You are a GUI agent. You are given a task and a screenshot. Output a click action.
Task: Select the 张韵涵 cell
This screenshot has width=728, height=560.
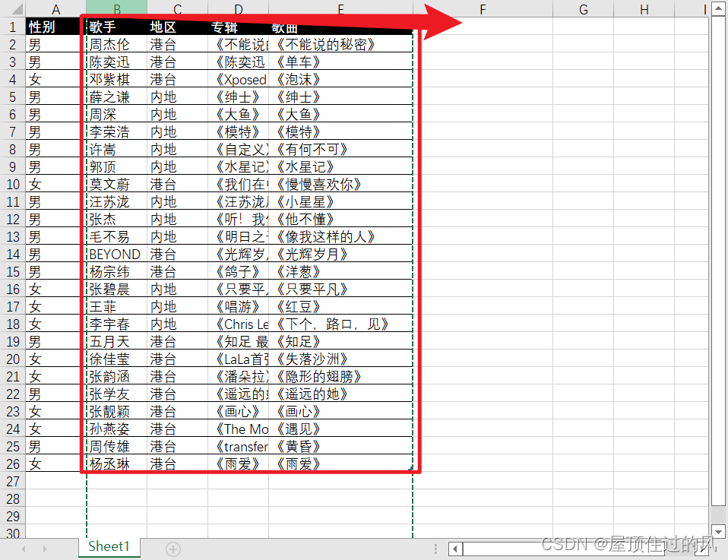click(x=116, y=377)
